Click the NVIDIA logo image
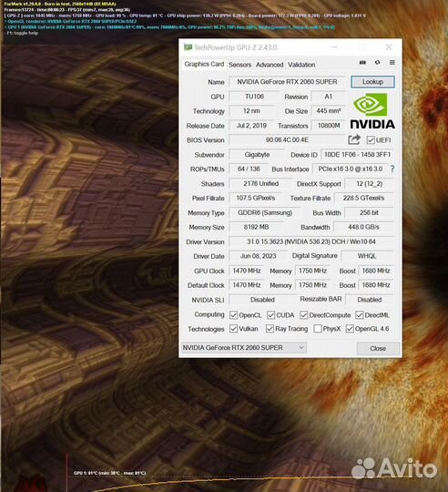 click(x=372, y=111)
